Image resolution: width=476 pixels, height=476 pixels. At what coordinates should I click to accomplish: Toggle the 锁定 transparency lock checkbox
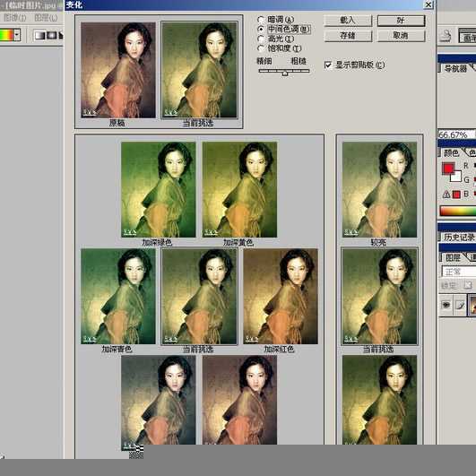pyautogui.click(x=467, y=285)
